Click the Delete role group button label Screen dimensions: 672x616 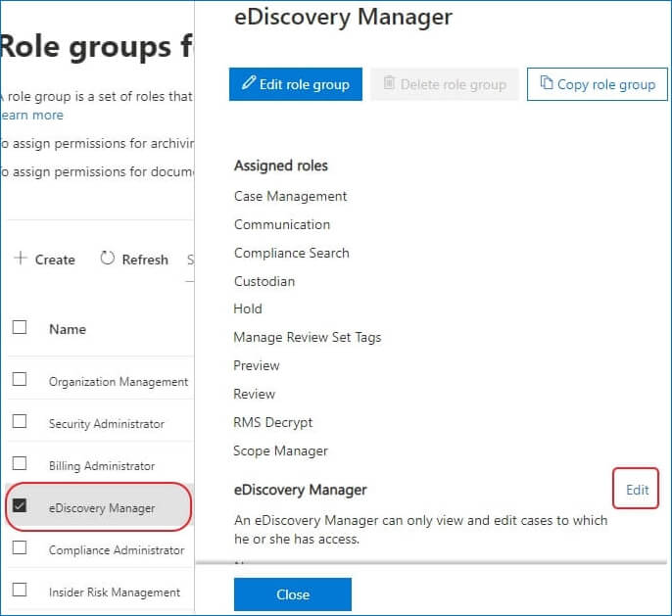454,85
